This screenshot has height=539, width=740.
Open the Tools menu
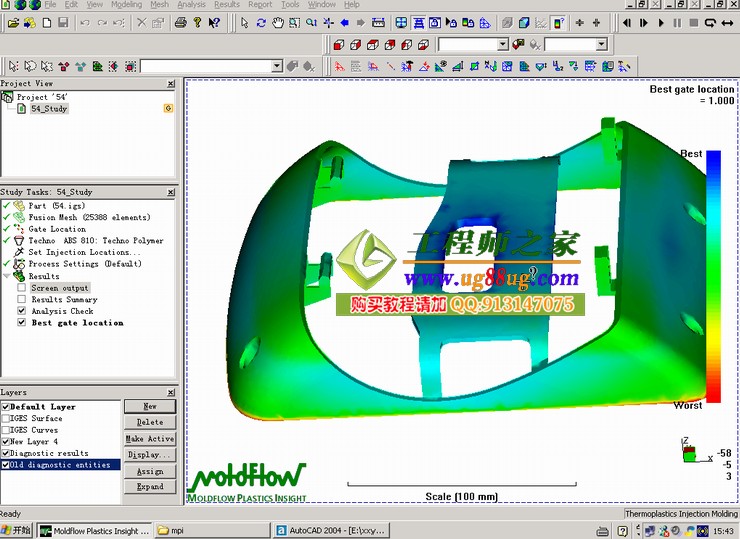pyautogui.click(x=290, y=4)
